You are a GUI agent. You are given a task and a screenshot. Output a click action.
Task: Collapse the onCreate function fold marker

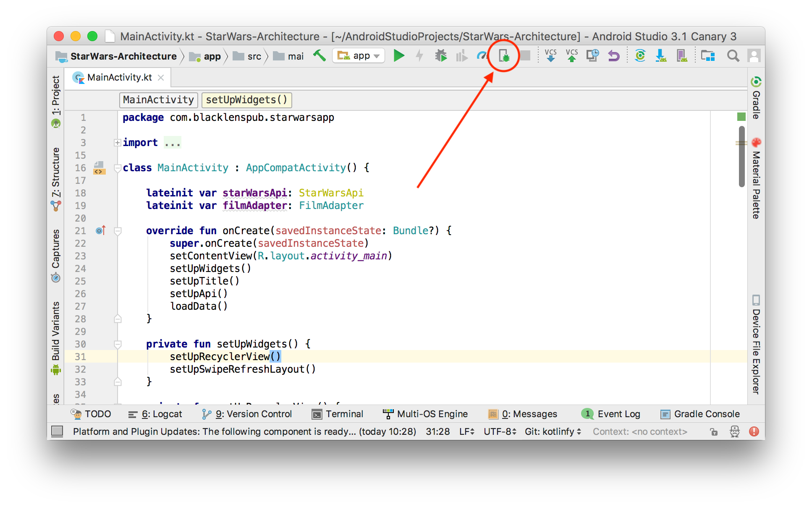[118, 231]
